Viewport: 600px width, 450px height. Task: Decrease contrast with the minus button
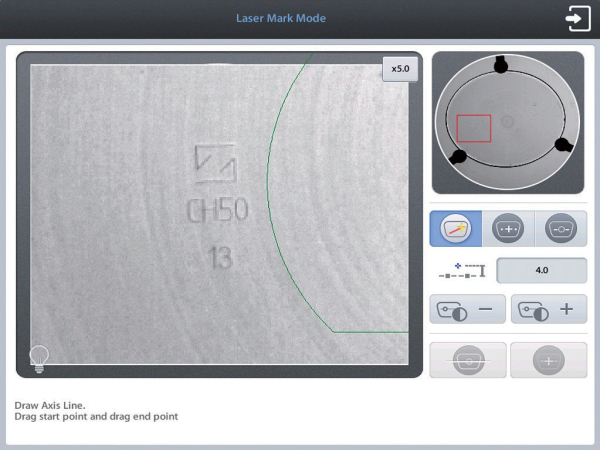pyautogui.click(x=468, y=309)
